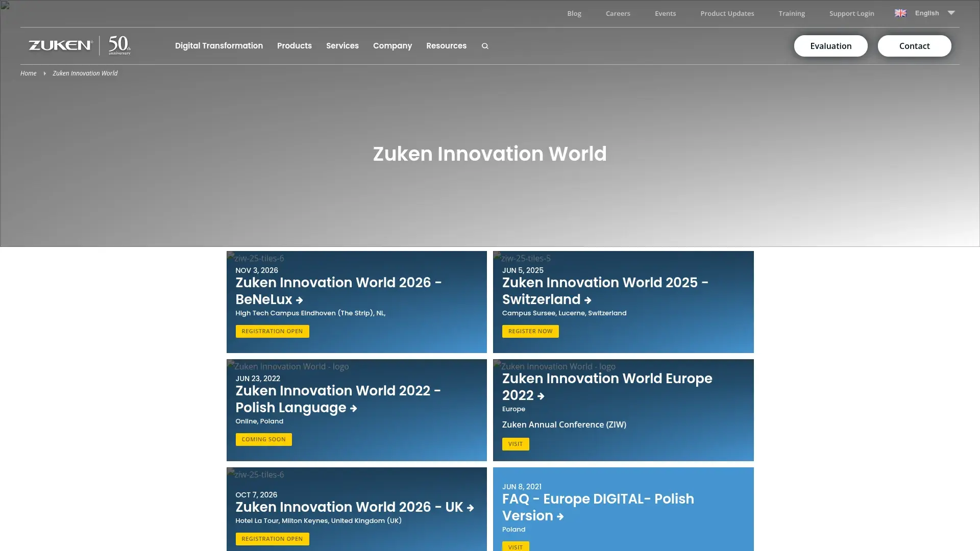Click the Campus Sursee, Lucerne, Switzerland text
This screenshot has width=980, height=551.
coord(564,313)
